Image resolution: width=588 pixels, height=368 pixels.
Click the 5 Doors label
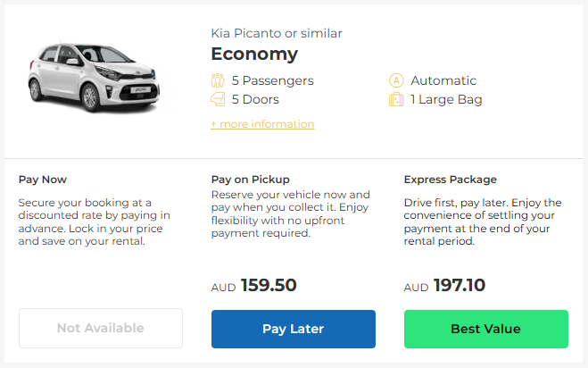click(255, 99)
